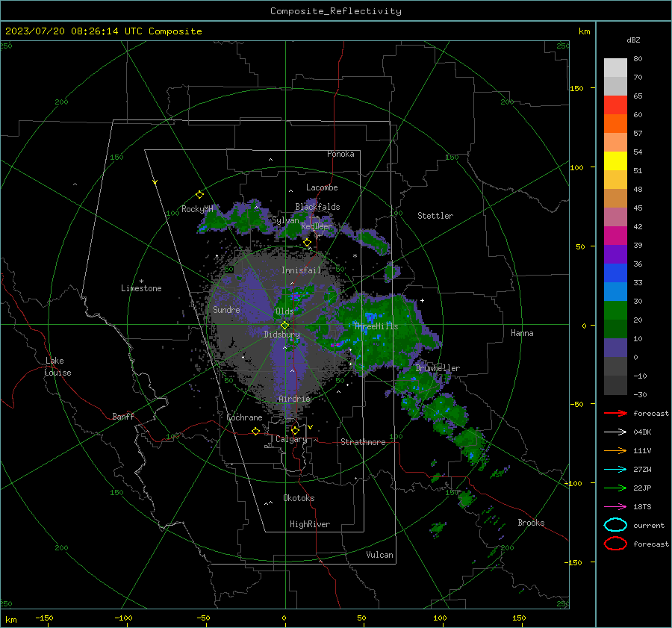
Task: Click the Olds town label
Action: tap(284, 311)
